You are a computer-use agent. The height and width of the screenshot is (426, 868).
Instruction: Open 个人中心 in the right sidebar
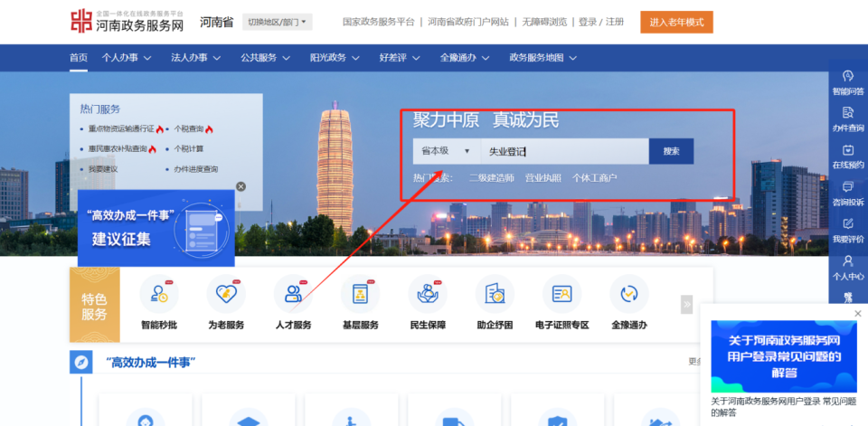click(848, 268)
